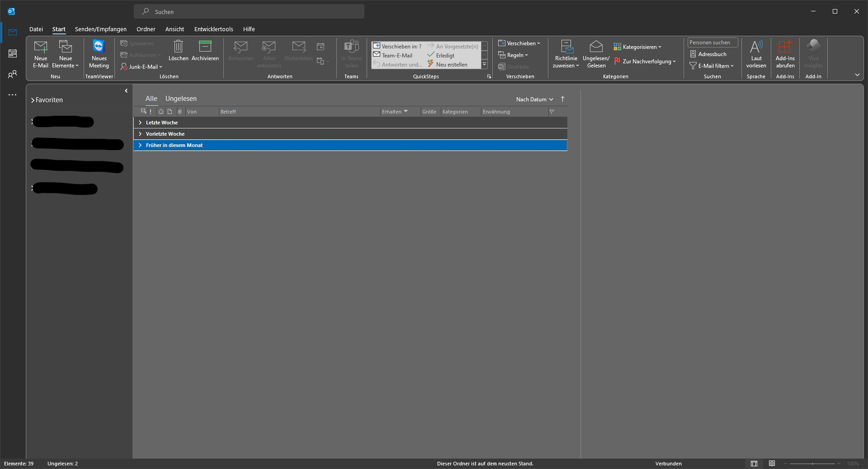Collapse the folder pane arrow
The image size is (868, 469).
pyautogui.click(x=126, y=91)
